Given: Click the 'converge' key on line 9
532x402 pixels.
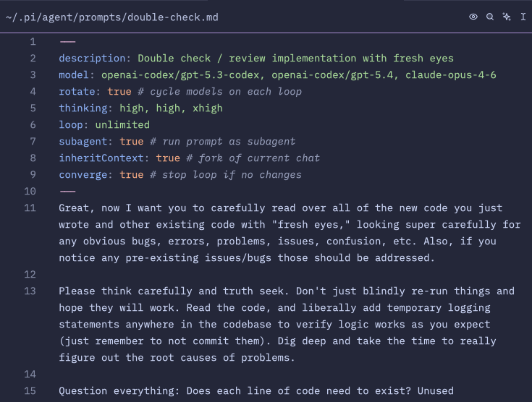Looking at the screenshot, I should coord(83,174).
